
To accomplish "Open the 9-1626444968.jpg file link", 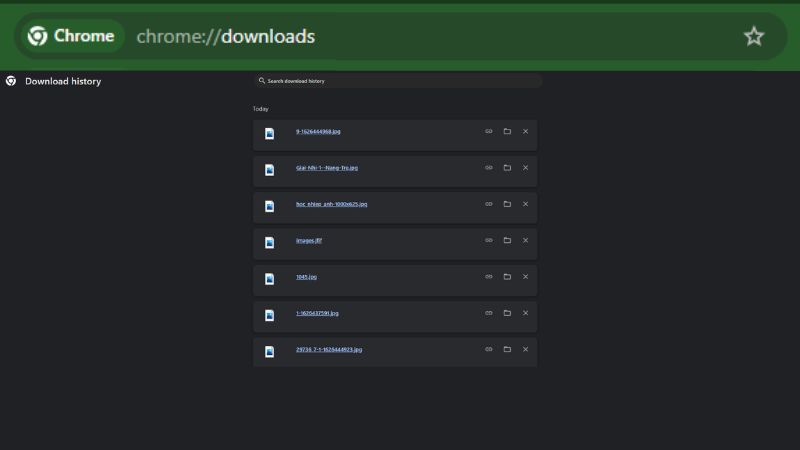I will point(318,131).
